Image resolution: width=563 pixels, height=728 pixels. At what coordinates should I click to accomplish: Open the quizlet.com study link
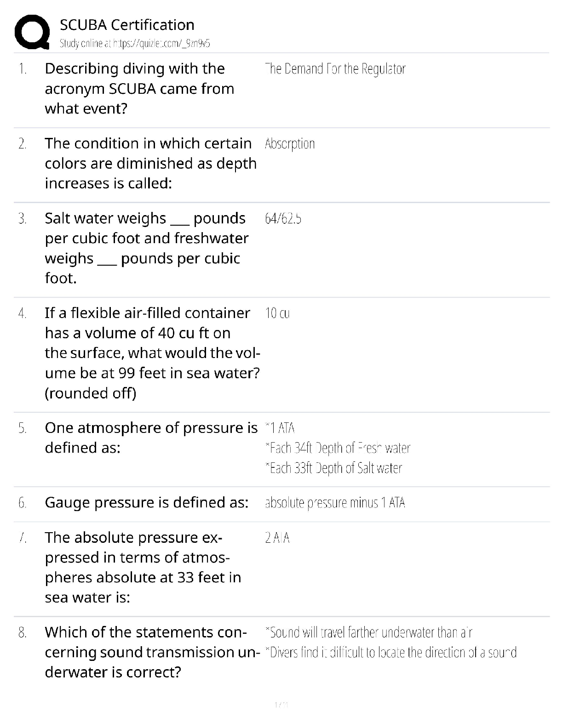135,44
